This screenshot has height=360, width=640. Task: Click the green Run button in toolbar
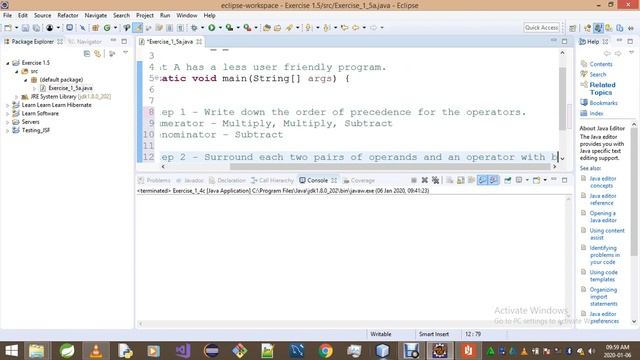(x=211, y=28)
